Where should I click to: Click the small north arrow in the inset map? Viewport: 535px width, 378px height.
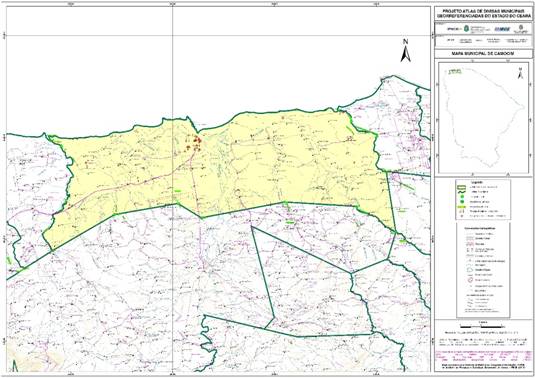(x=520, y=73)
